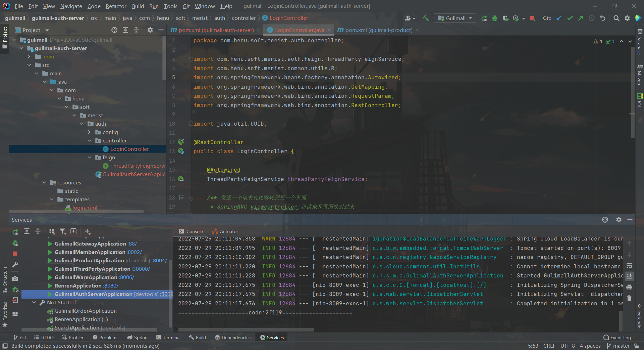644x350 pixels.
Task: Open Project view mode dropdown
Action: tap(47, 30)
